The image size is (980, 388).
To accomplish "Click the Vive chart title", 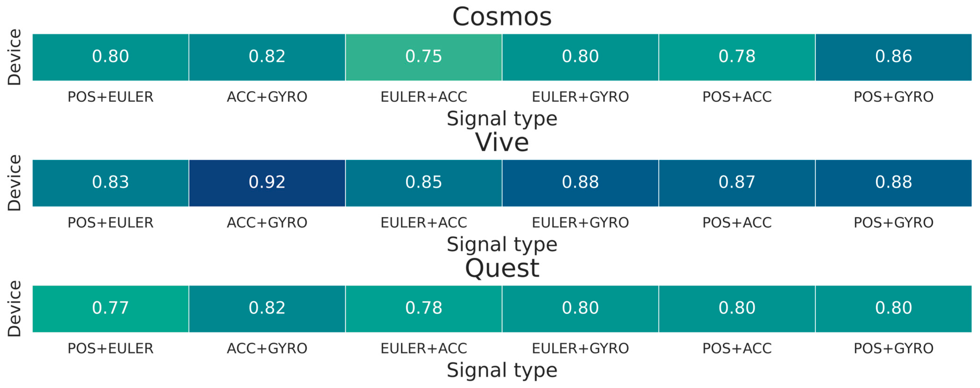I will coord(502,143).
